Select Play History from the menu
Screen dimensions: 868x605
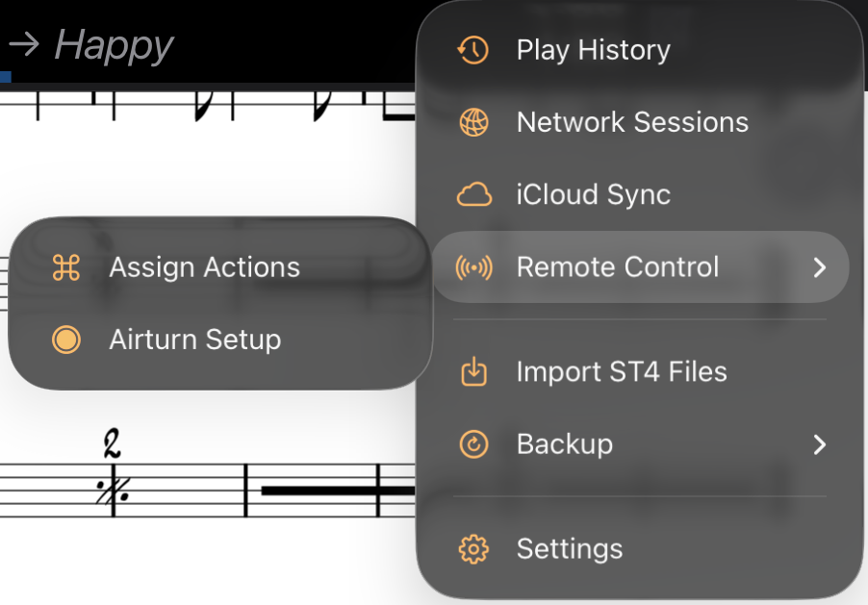[x=593, y=50]
